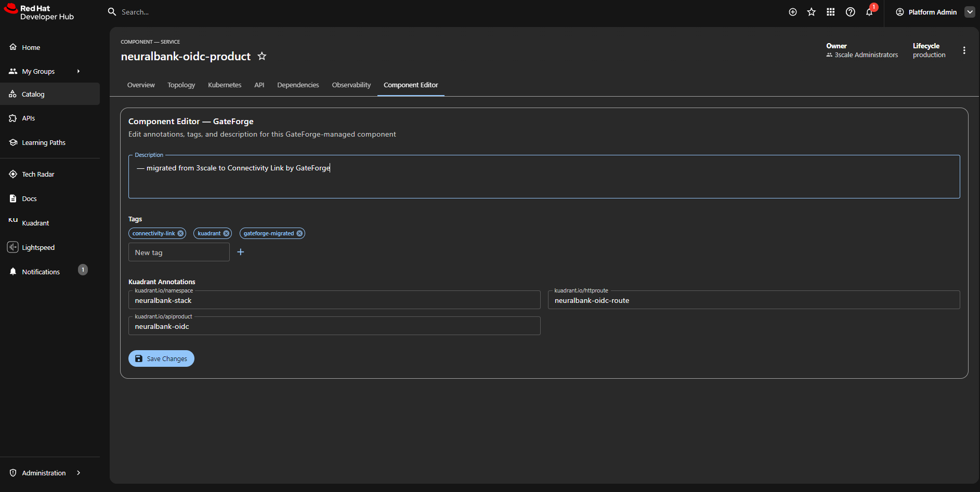Select the Component Editor tab

click(x=411, y=85)
